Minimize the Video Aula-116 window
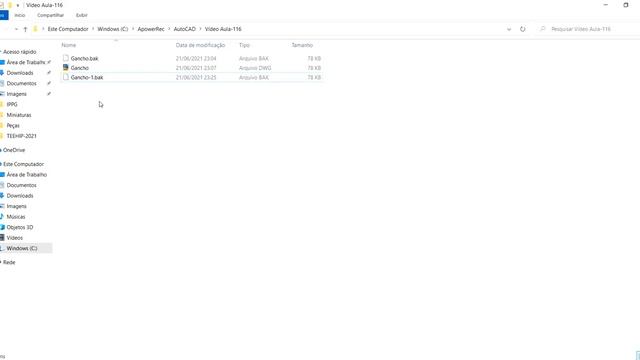The width and height of the screenshot is (640, 360). coord(606,5)
